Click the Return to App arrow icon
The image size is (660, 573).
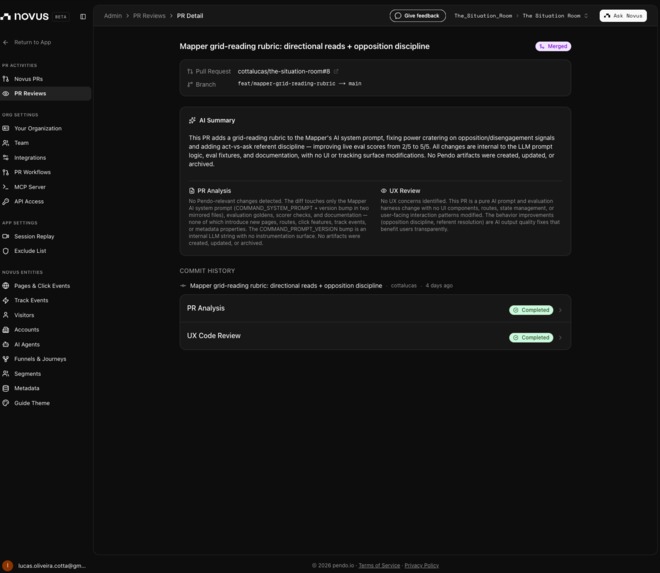5,42
